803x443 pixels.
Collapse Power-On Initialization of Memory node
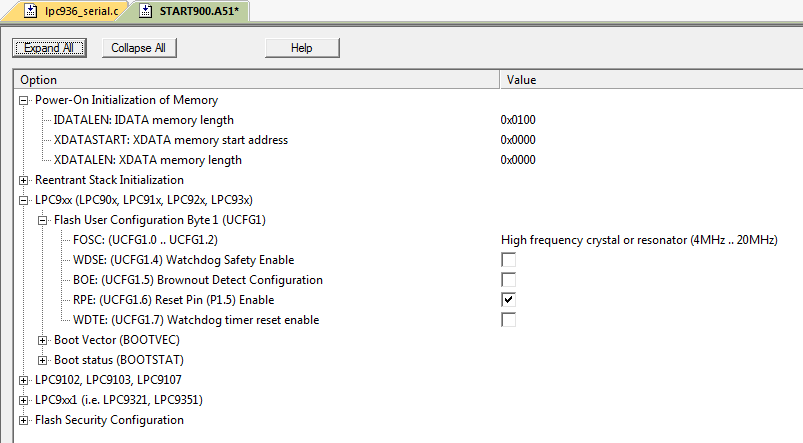point(24,100)
